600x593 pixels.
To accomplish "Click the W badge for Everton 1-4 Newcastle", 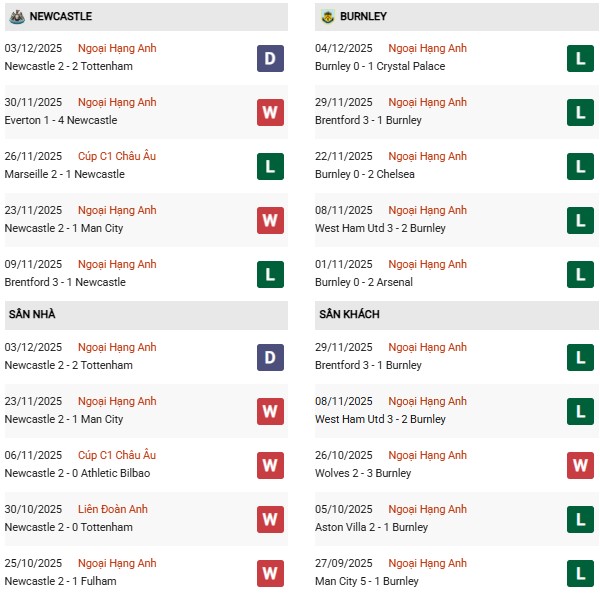I will pos(270,112).
